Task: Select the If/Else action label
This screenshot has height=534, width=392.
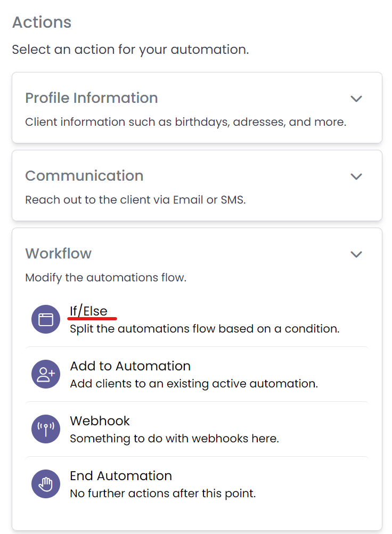Action: click(x=88, y=311)
